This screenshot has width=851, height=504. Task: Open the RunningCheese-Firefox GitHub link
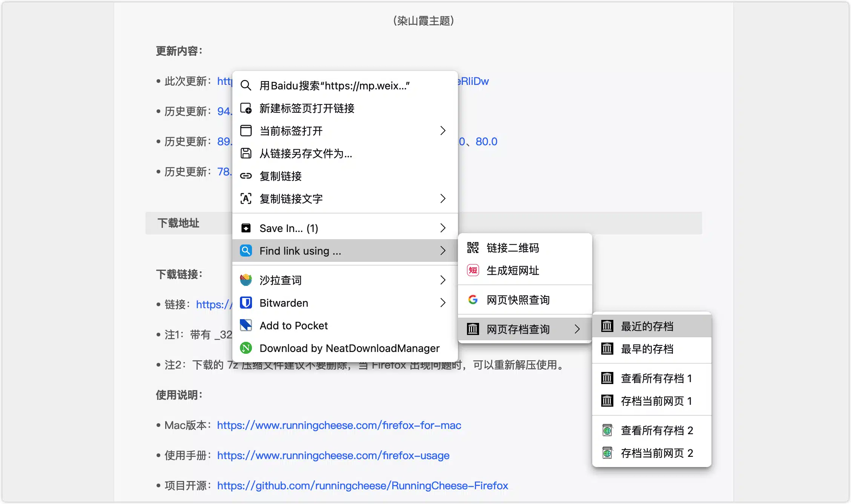click(x=363, y=486)
